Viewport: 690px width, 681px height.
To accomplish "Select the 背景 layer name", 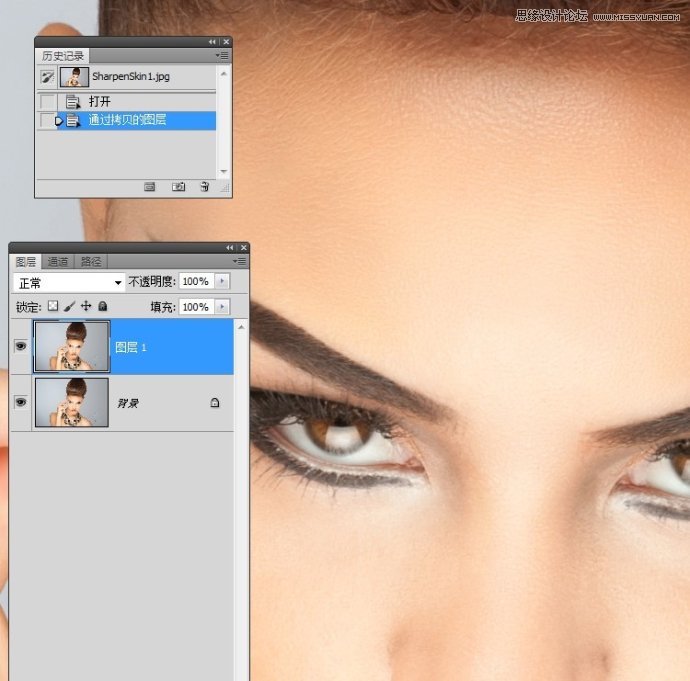I will (128, 403).
